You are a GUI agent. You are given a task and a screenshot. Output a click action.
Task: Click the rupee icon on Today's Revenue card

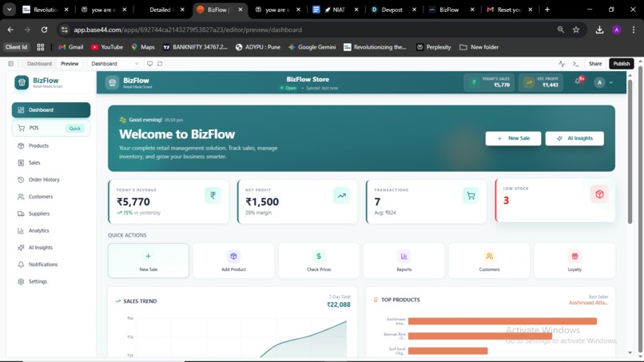pyautogui.click(x=213, y=196)
